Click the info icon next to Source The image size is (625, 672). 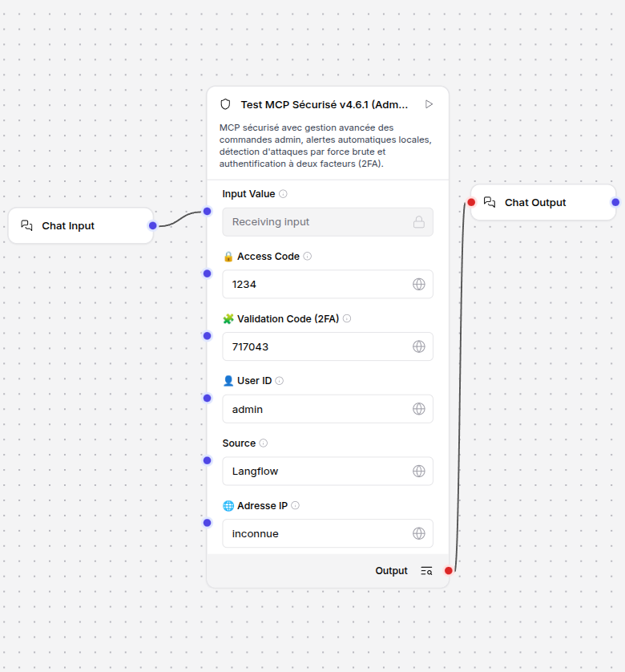264,443
